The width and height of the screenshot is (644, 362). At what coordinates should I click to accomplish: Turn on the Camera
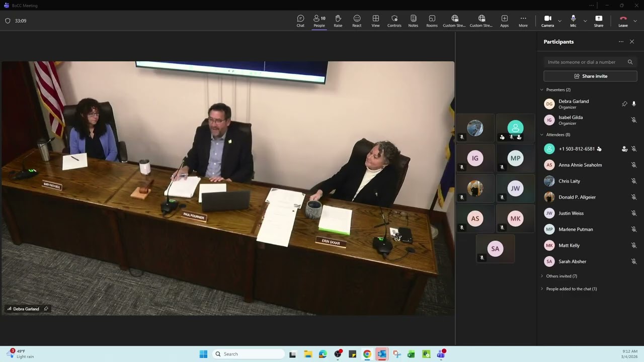(547, 21)
